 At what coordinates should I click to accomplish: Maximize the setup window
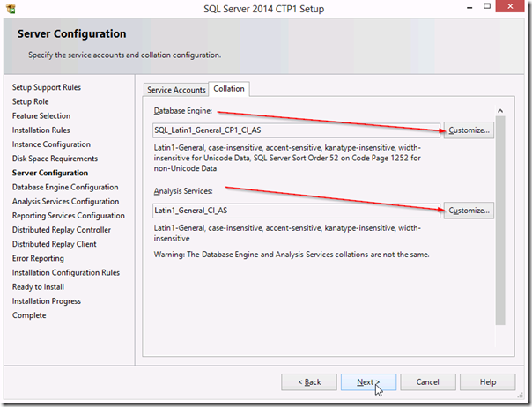pyautogui.click(x=487, y=6)
